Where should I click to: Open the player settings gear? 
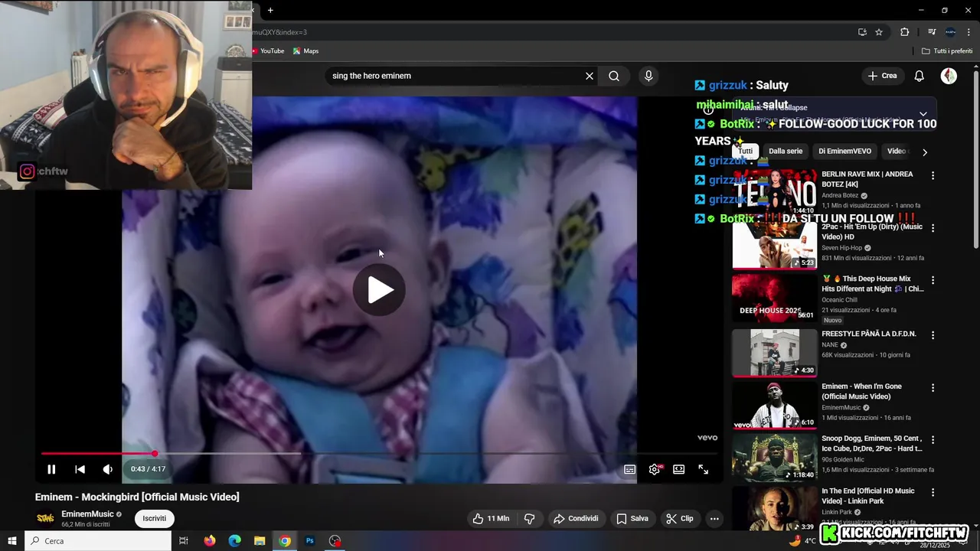tap(655, 469)
